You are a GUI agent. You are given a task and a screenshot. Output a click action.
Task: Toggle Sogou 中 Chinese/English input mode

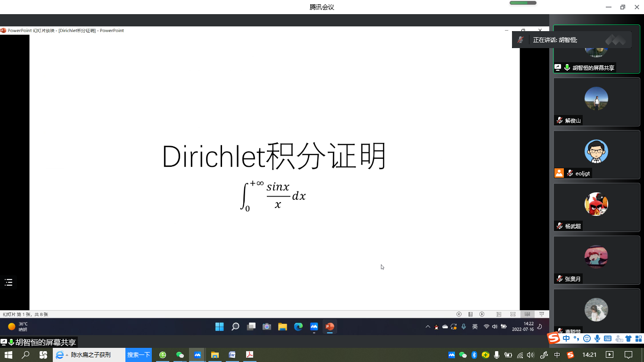point(566,338)
